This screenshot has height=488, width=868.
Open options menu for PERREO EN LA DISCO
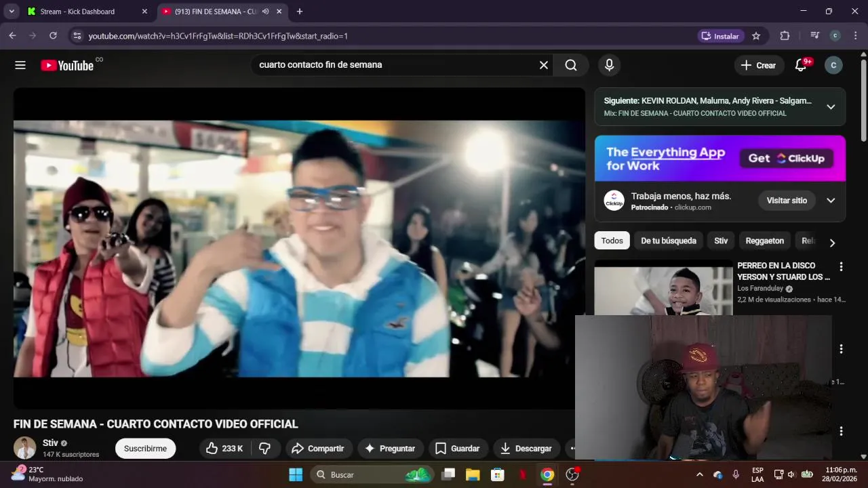pyautogui.click(x=841, y=266)
